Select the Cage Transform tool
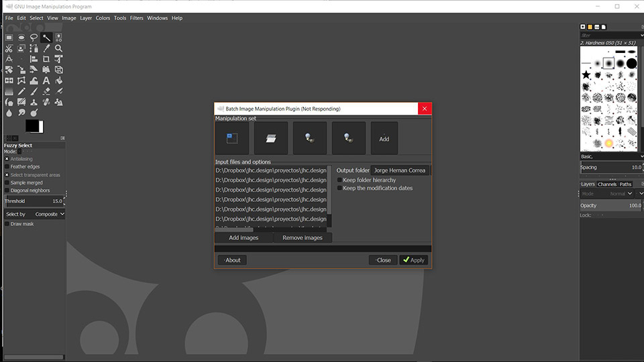This screenshot has width=644, height=362. tap(21, 80)
